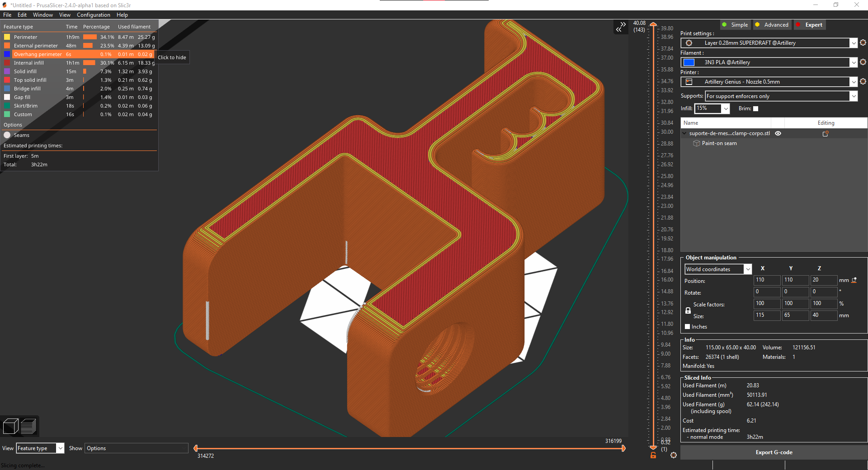Switch to 3D editor view cube icon

tap(10, 426)
